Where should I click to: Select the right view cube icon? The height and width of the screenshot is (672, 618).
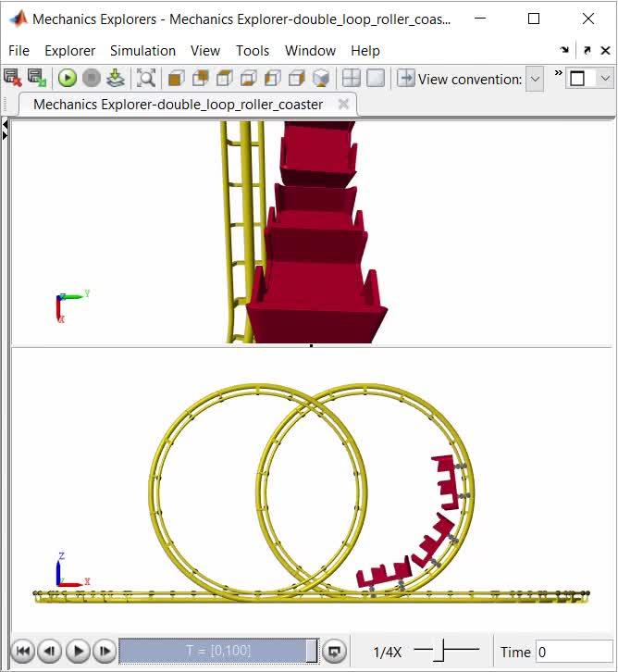(x=297, y=79)
